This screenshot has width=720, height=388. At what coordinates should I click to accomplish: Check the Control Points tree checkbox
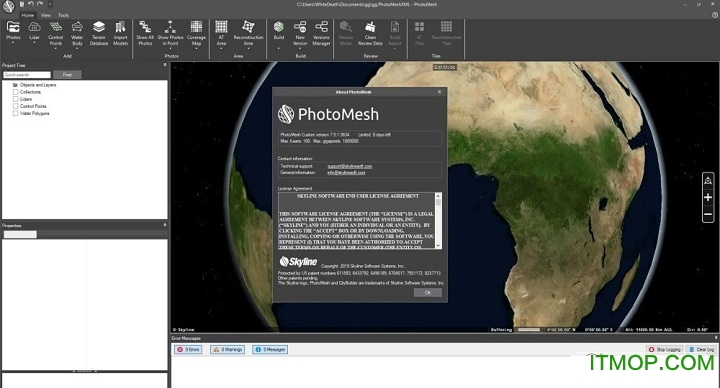[16, 106]
